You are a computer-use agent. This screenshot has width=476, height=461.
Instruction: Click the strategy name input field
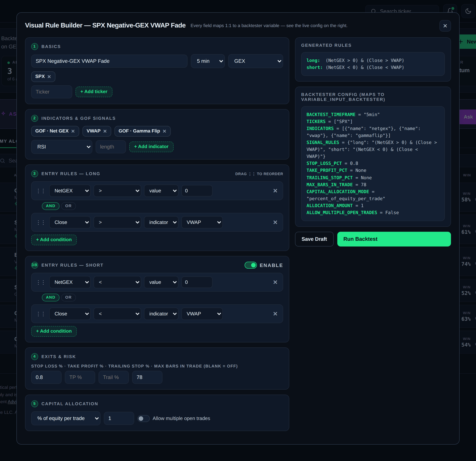pyautogui.click(x=109, y=61)
